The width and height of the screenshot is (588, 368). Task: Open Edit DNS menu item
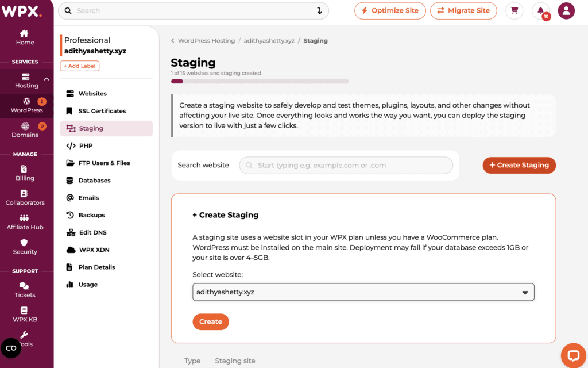coord(106,232)
